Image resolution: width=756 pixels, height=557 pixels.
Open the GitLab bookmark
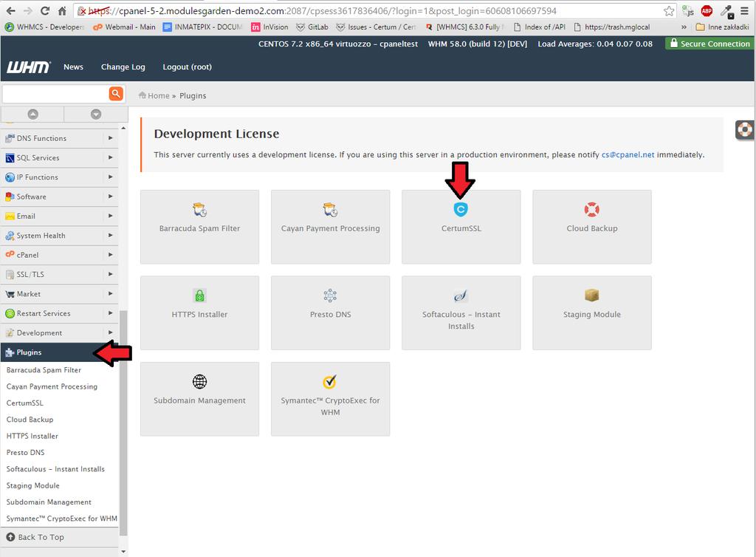[x=312, y=27]
